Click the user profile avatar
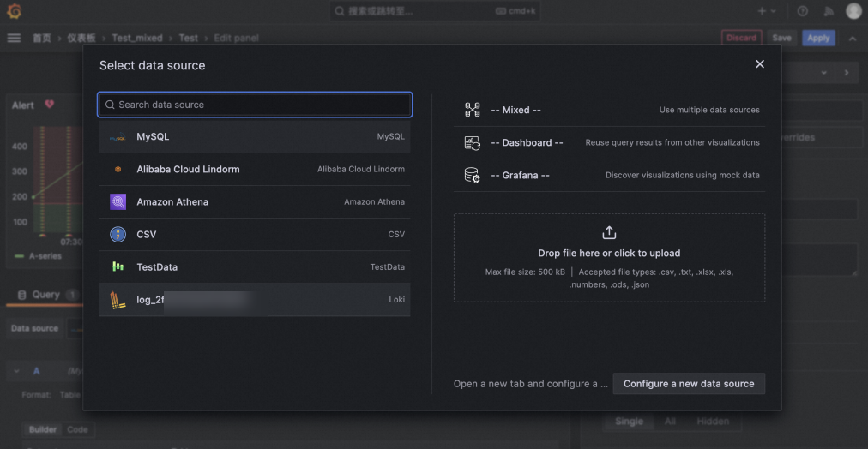The width and height of the screenshot is (868, 449). [x=853, y=11]
